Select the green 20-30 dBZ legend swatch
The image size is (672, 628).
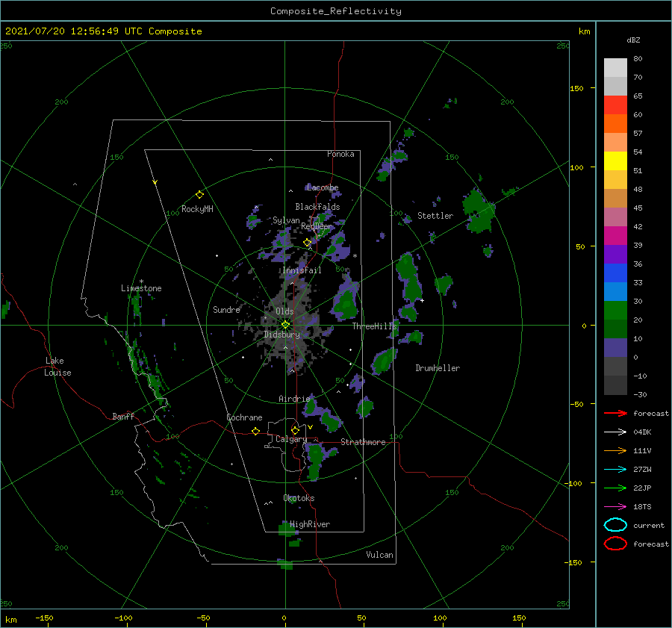pos(615,311)
